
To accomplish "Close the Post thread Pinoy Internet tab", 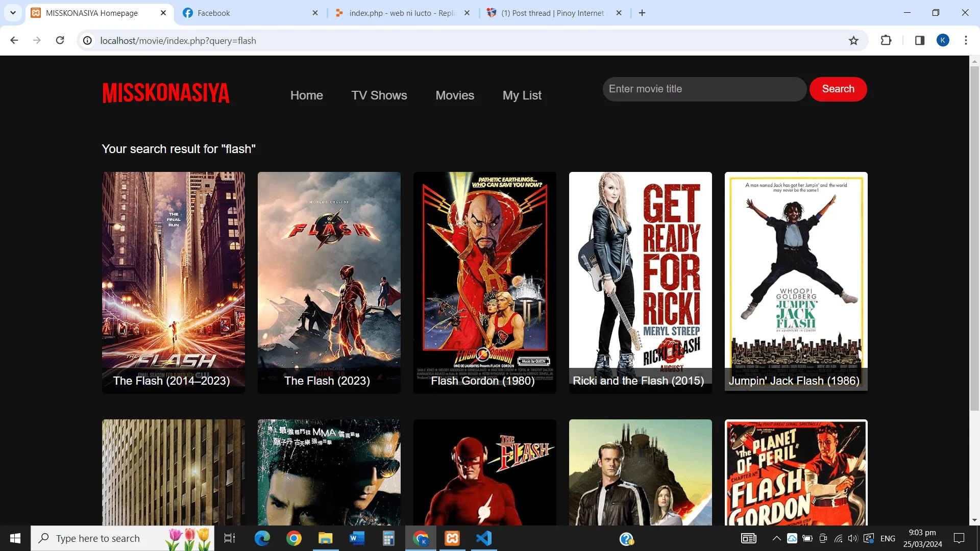I will 619,13.
